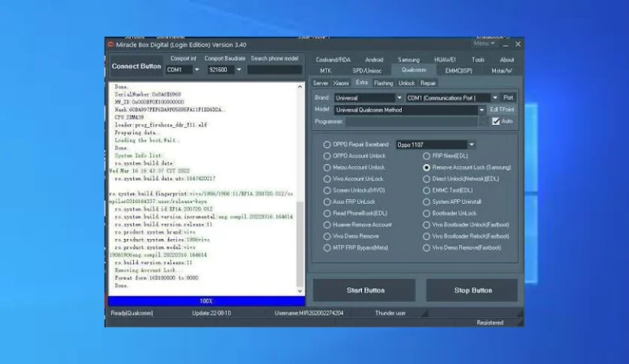Open the Repair sub-tab
This screenshot has height=364, width=629.
pos(428,83)
